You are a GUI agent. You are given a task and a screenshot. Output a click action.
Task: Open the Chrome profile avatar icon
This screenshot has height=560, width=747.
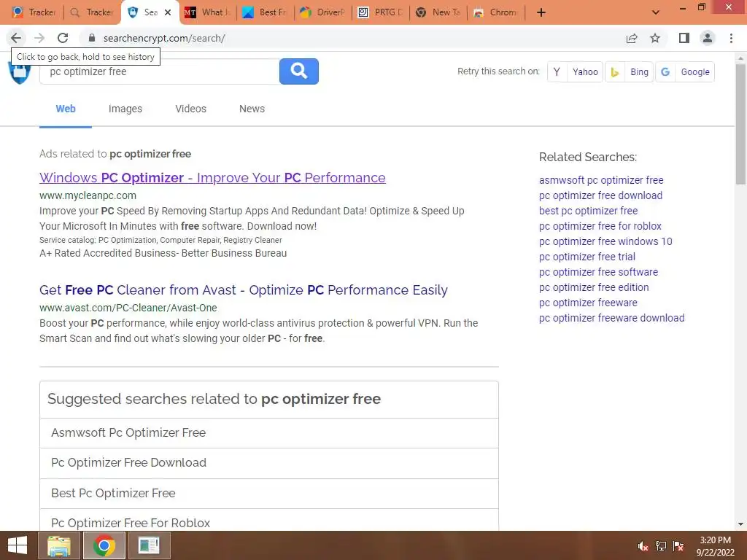pos(708,38)
